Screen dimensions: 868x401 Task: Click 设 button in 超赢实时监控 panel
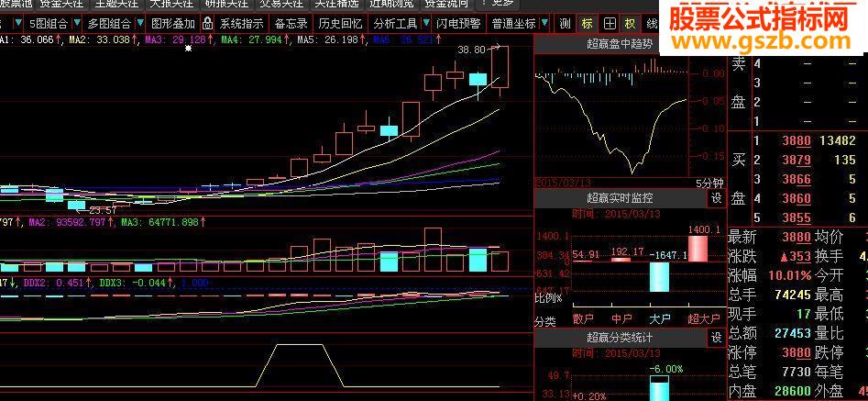[x=717, y=197]
